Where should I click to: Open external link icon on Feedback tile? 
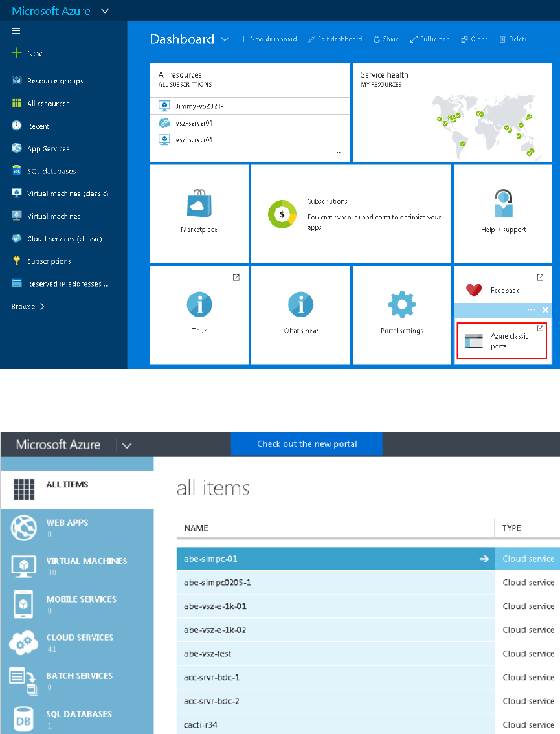click(x=540, y=278)
